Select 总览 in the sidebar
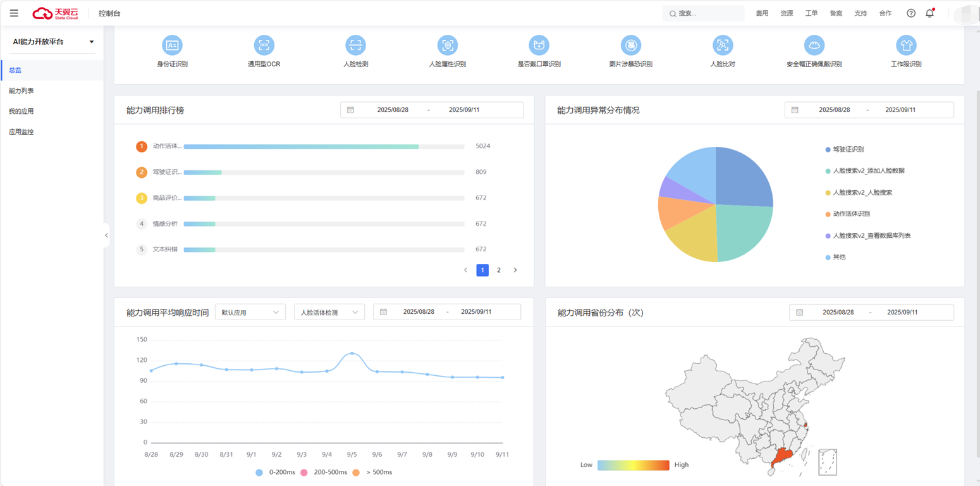The height and width of the screenshot is (486, 980). coord(52,70)
